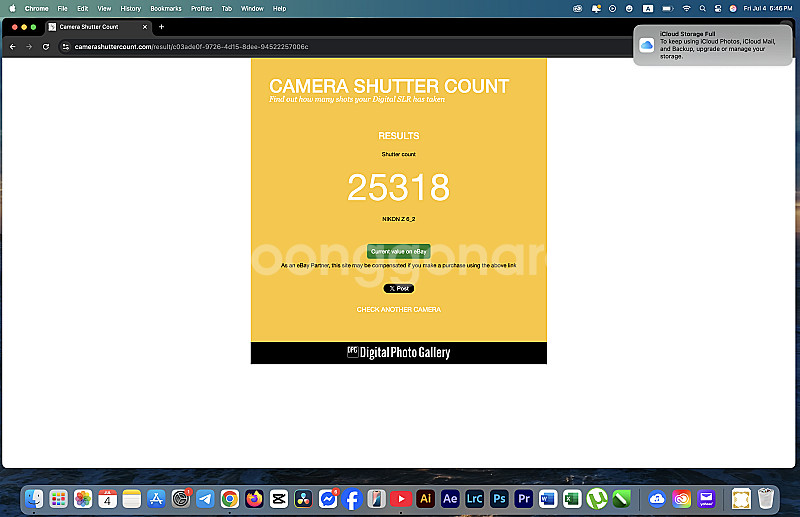Image resolution: width=800 pixels, height=517 pixels.
Task: Follow the CHECK ANOTHER CAMERA link
Action: (x=398, y=310)
